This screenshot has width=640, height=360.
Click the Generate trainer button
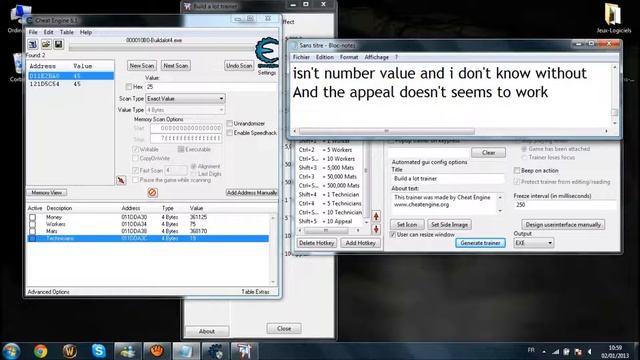point(480,243)
